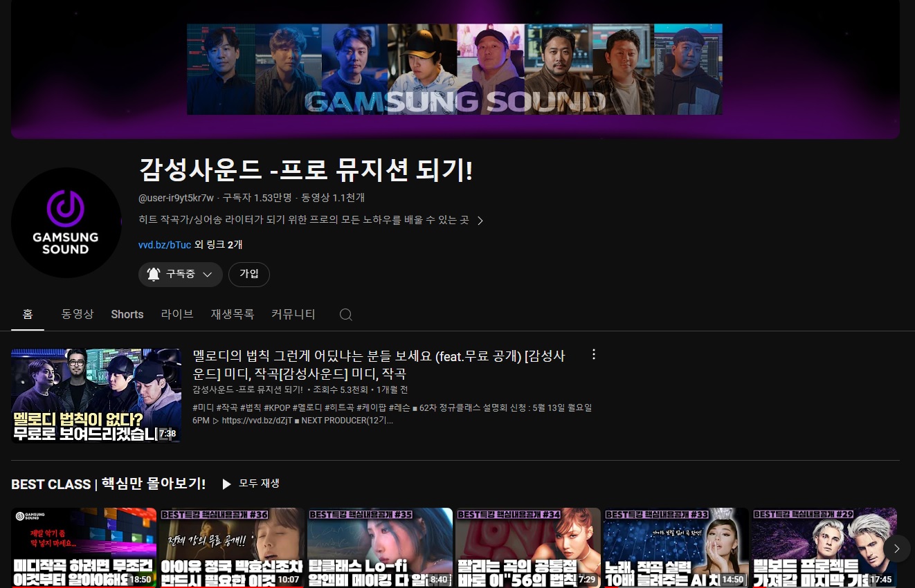Click the GAMSUNG SOUND channel avatar
The image size is (915, 588).
(66, 223)
